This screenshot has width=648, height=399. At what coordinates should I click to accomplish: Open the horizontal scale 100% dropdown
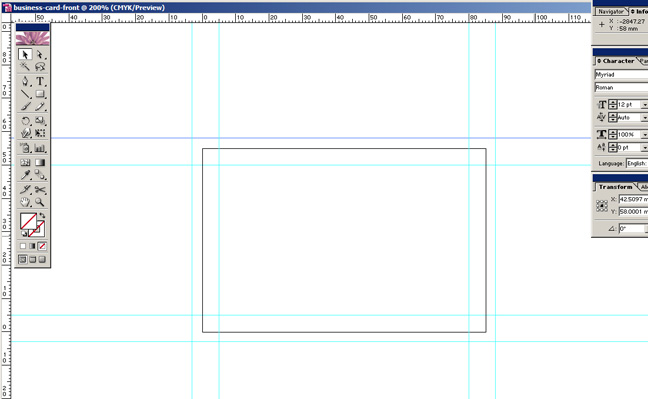[644, 134]
